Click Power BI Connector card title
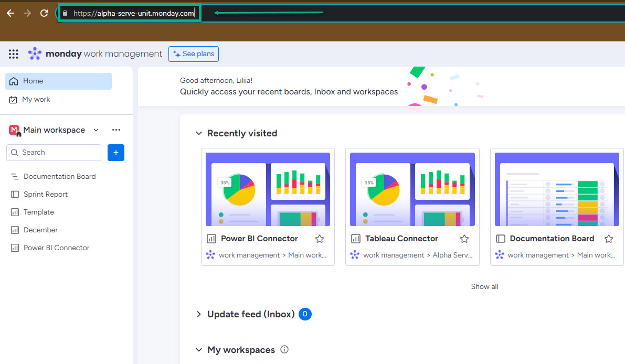This screenshot has height=364, width=625. pos(259,239)
